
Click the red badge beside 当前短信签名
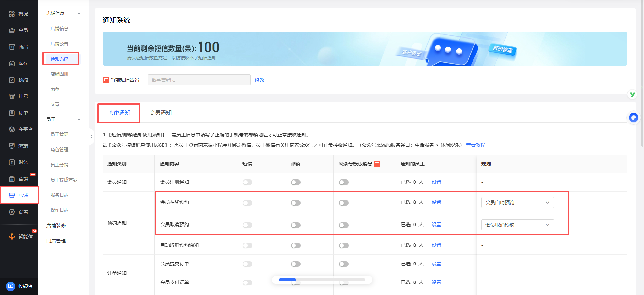coord(106,80)
